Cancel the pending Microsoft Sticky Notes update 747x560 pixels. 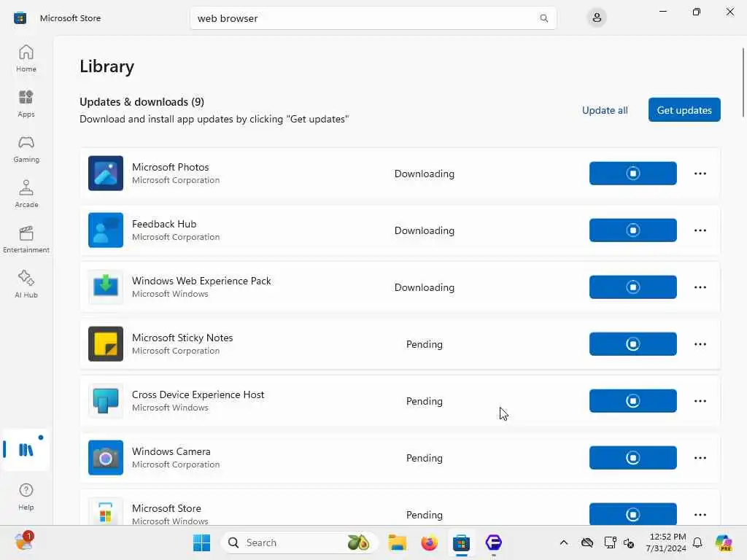click(632, 344)
